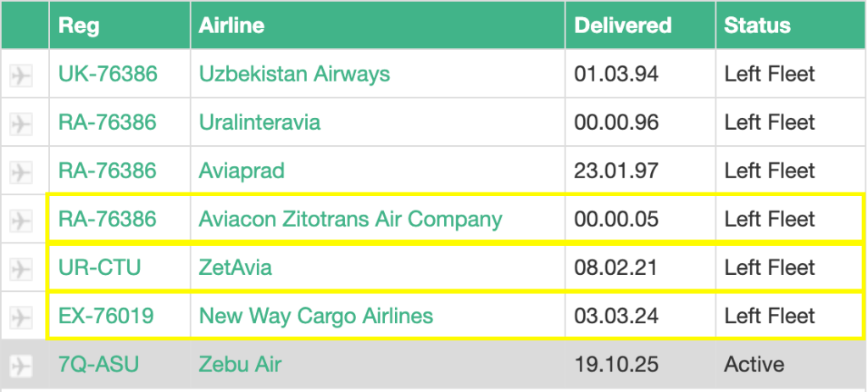Open the EX-76019 registration link

pos(106,316)
